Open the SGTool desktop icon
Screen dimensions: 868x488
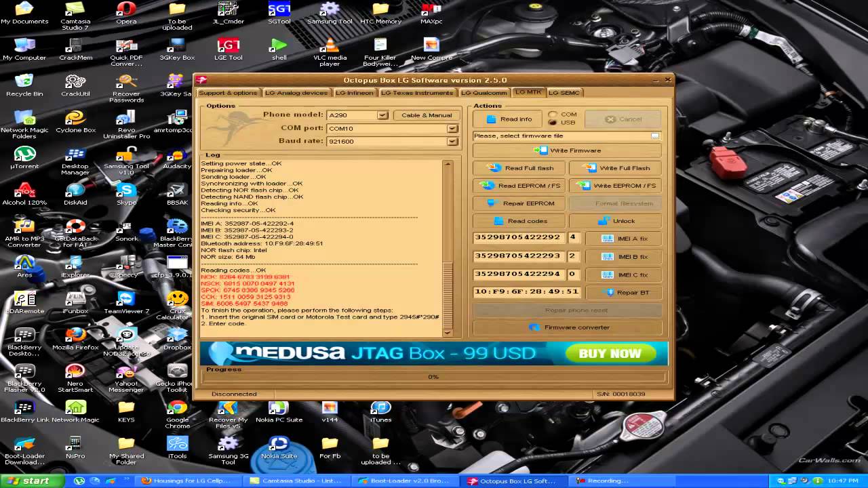pos(279,14)
